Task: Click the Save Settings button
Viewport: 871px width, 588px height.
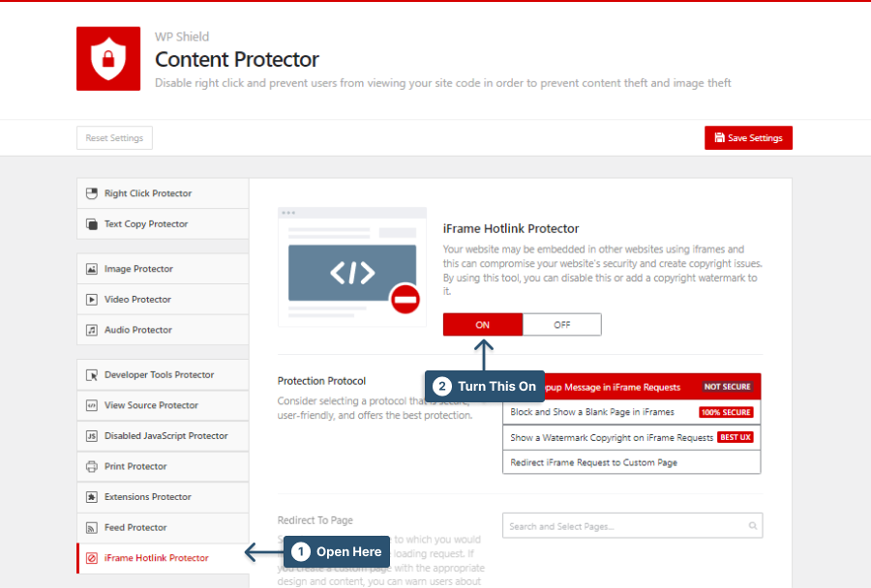Action: point(748,137)
